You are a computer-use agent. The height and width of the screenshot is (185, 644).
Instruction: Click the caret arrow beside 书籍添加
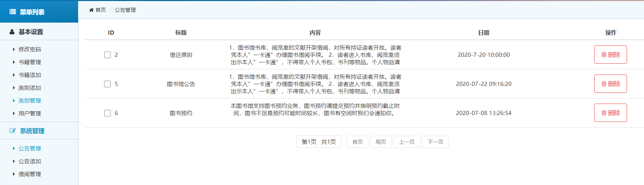14,75
